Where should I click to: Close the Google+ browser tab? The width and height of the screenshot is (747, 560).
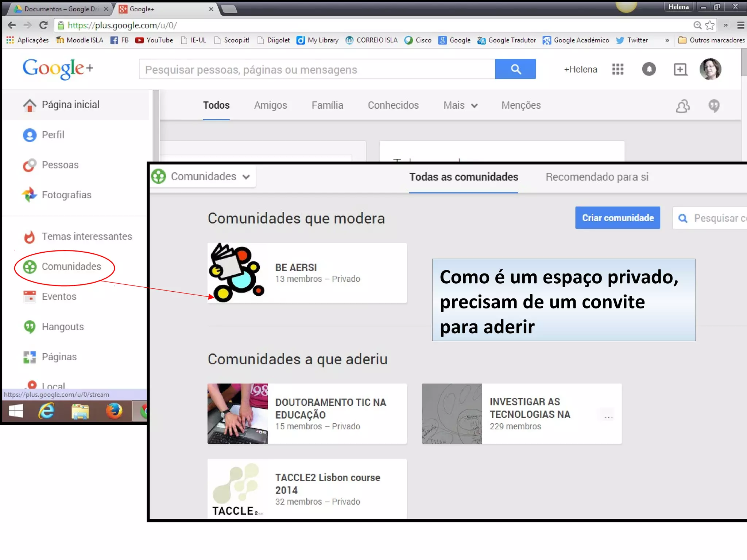click(211, 9)
